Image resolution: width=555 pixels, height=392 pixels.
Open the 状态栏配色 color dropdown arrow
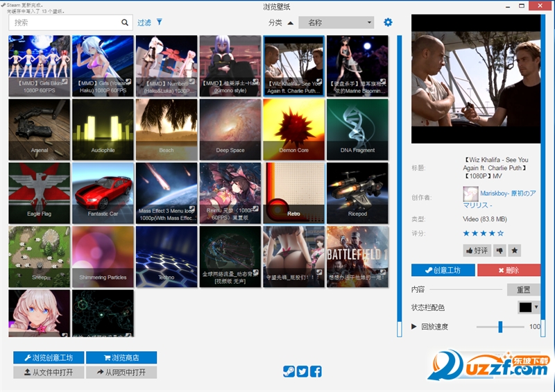click(x=536, y=307)
